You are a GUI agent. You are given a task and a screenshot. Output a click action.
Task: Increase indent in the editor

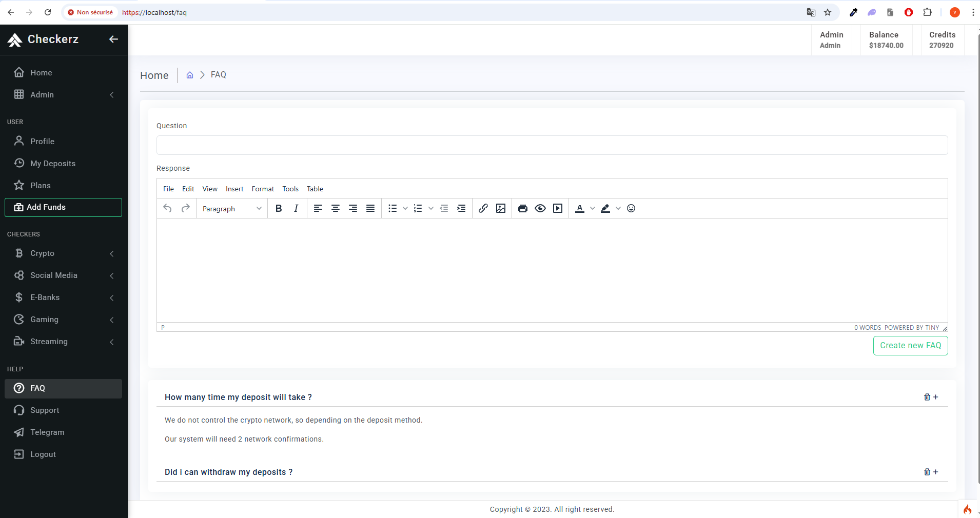pos(462,208)
